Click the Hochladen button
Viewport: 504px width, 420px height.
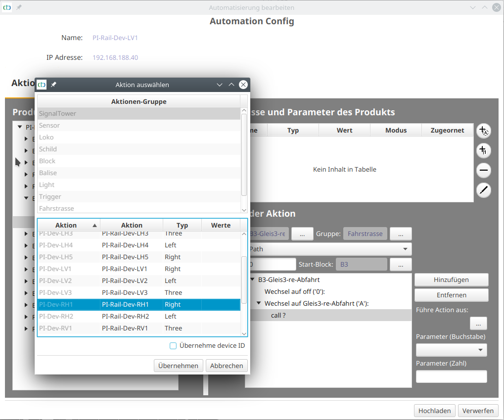[434, 411]
